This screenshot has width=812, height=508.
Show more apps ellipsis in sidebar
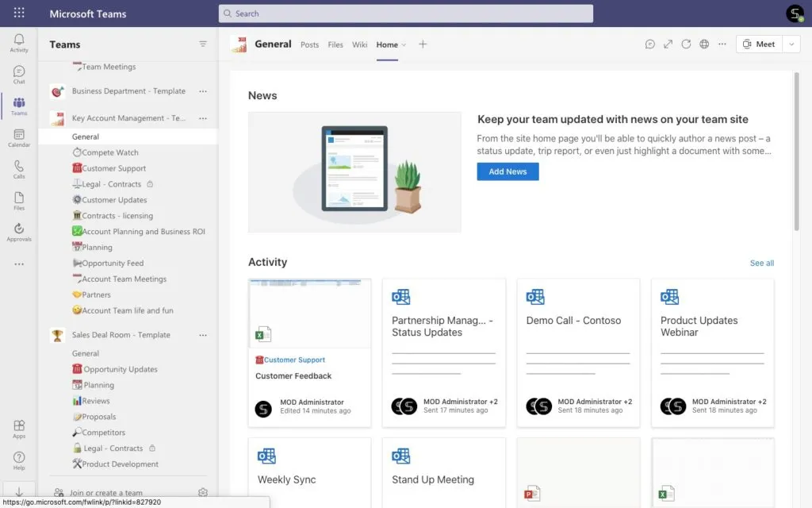[19, 264]
